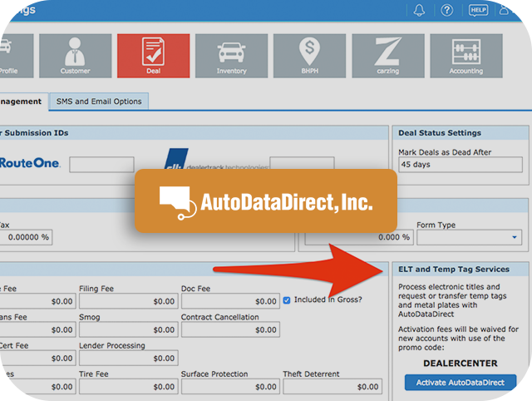The width and height of the screenshot is (532, 401).
Task: Click the Mark Deals as Dead After field
Action: pos(461,165)
